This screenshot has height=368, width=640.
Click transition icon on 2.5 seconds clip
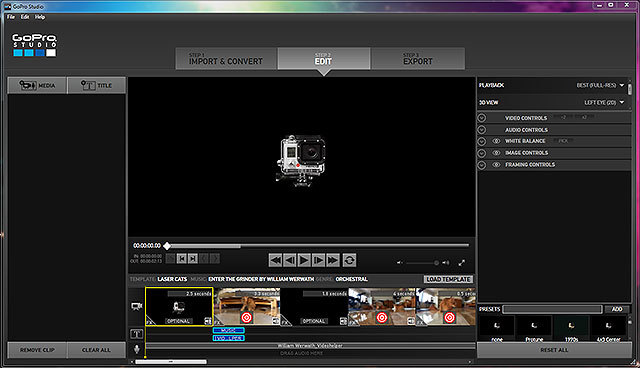click(208, 321)
